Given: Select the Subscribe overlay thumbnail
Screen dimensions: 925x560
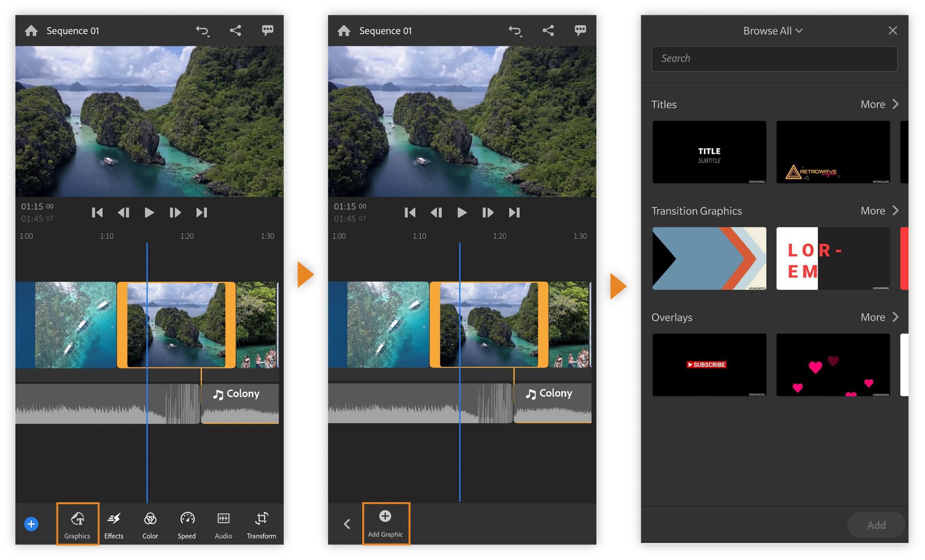Looking at the screenshot, I should pyautogui.click(x=709, y=365).
